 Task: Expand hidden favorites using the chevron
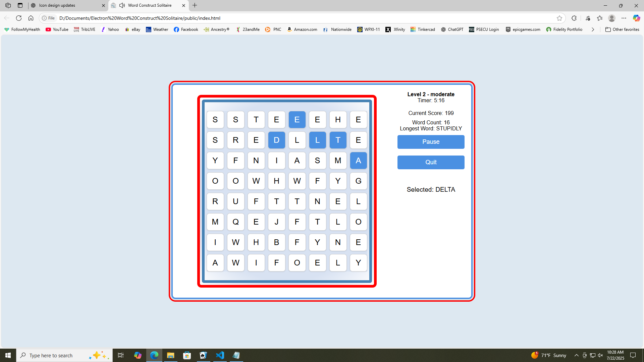(x=593, y=29)
